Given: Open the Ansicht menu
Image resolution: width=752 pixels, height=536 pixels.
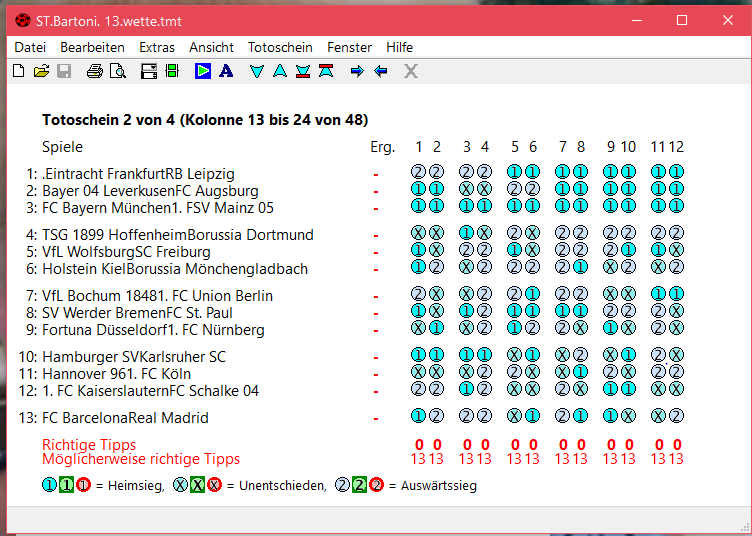Looking at the screenshot, I should (212, 47).
